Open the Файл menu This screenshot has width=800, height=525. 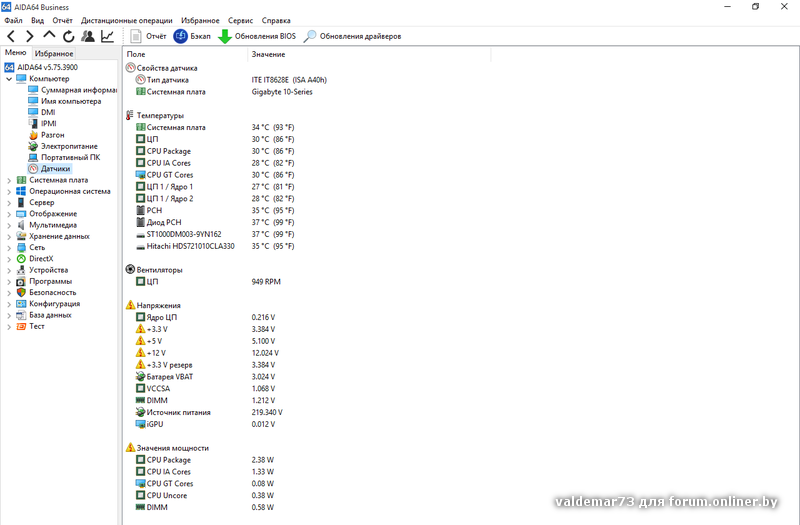13,20
